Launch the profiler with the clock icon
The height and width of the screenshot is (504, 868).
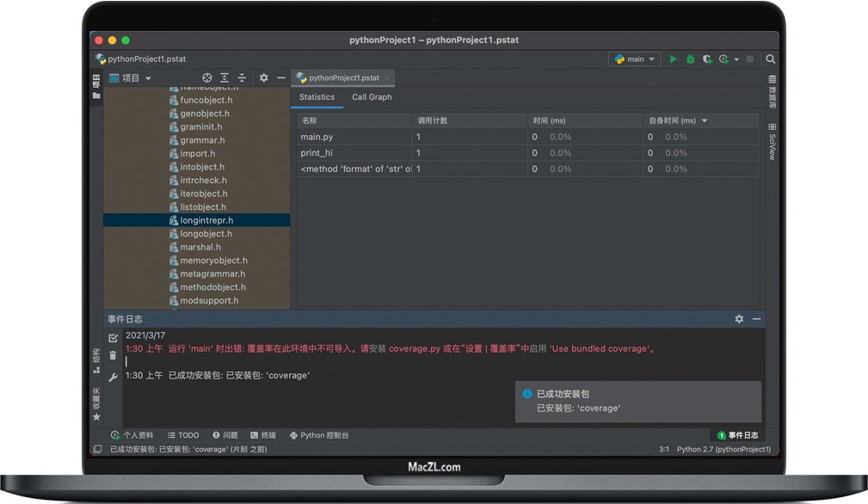pyautogui.click(x=724, y=58)
